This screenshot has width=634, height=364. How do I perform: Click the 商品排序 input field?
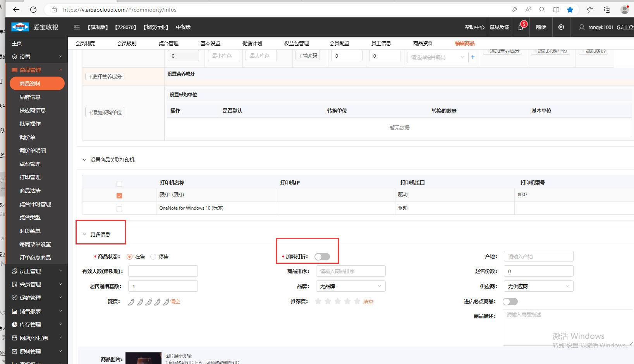pyautogui.click(x=351, y=271)
